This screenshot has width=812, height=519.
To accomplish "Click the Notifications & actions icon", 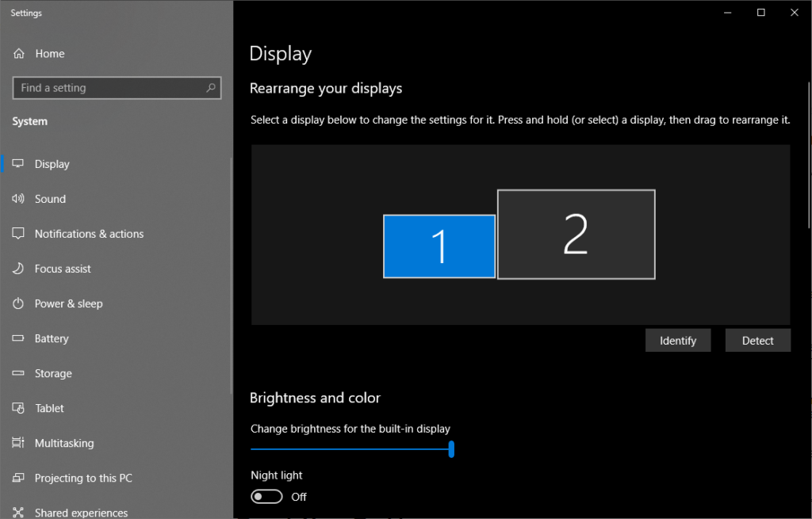I will tap(19, 234).
